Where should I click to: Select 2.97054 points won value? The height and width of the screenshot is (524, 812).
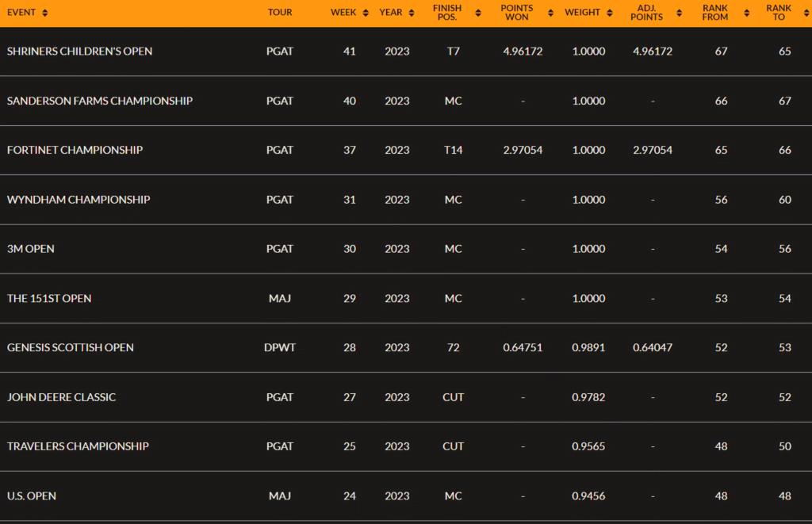(523, 150)
